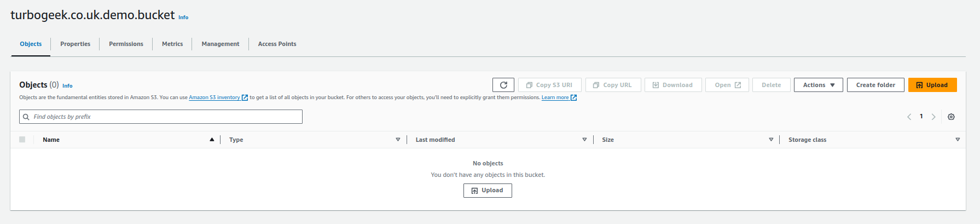The image size is (980, 224).
Task: Go to previous page arrow
Action: pyautogui.click(x=909, y=117)
